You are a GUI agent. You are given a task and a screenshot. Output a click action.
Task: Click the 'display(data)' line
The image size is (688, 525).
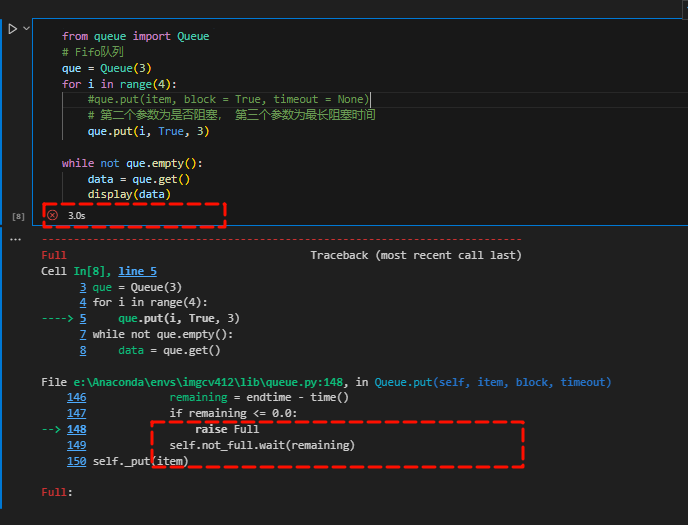point(129,194)
